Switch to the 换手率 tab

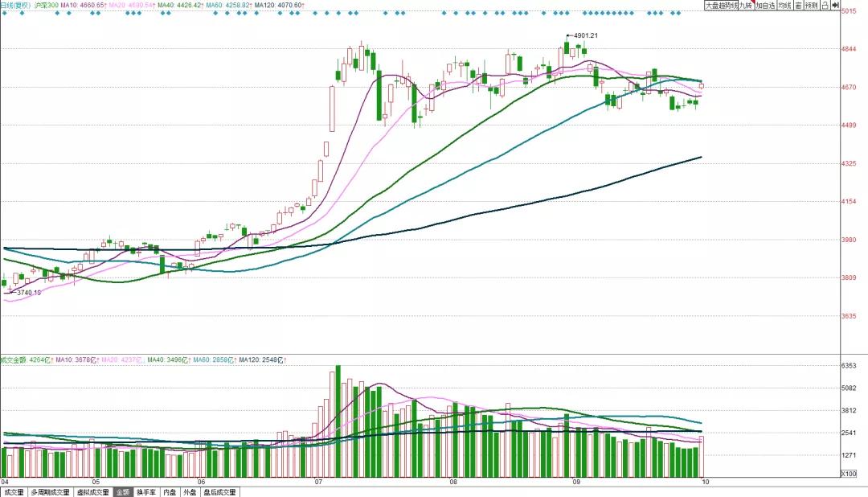(x=147, y=492)
